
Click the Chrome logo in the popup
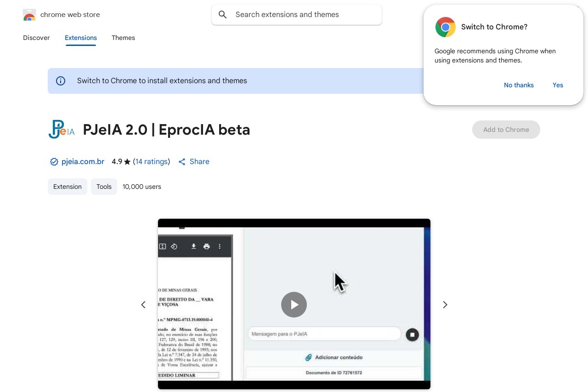(446, 27)
